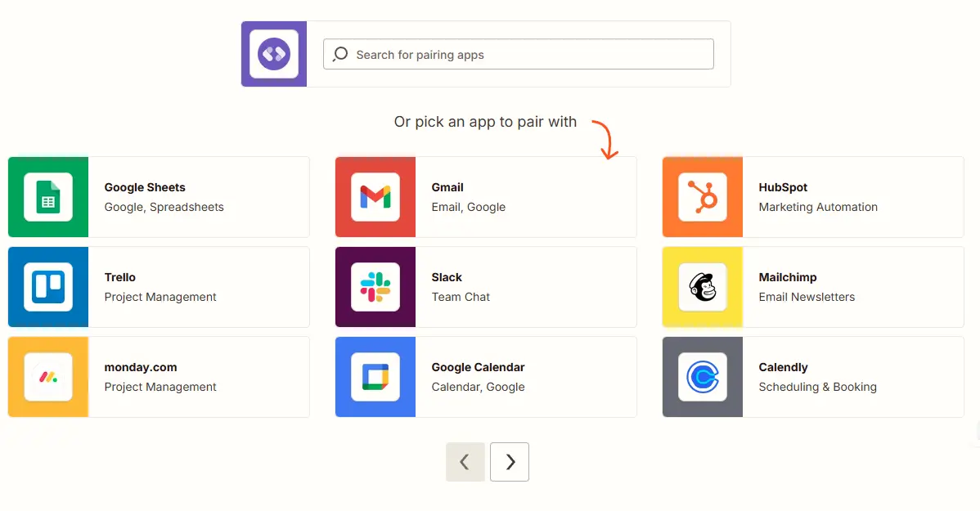
Task: Open the Google Calendar title link
Action: pyautogui.click(x=478, y=367)
